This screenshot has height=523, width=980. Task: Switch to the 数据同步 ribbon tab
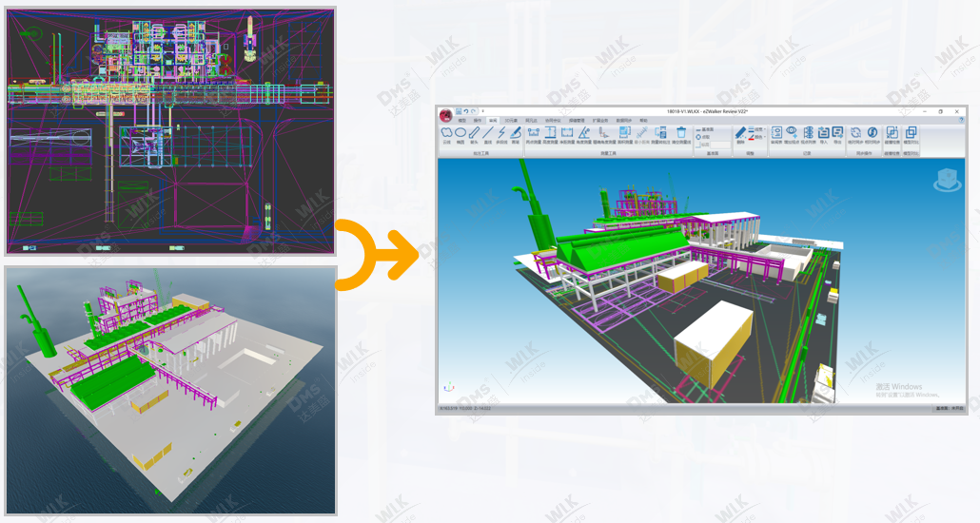point(624,121)
